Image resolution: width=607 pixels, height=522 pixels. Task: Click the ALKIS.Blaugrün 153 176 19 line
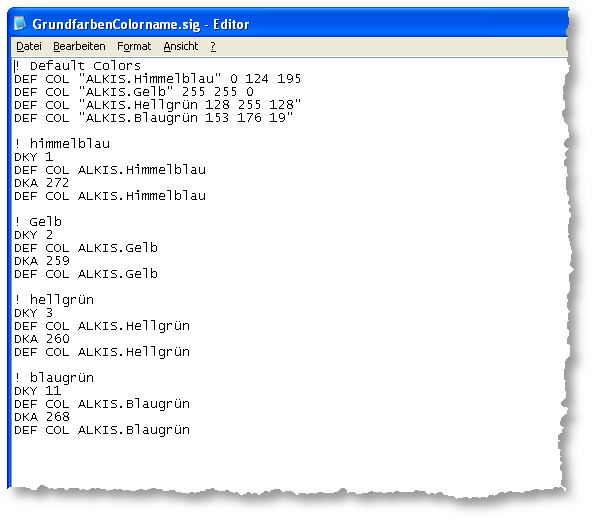tap(154, 118)
